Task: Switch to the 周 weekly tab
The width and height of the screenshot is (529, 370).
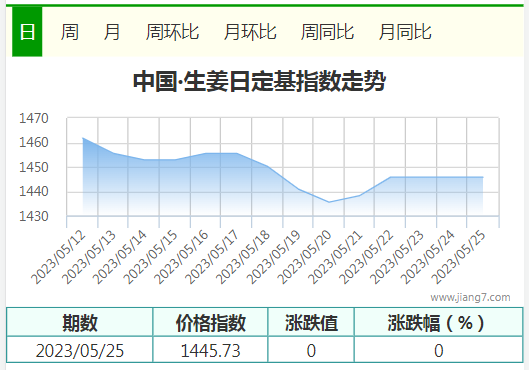Action: click(70, 32)
